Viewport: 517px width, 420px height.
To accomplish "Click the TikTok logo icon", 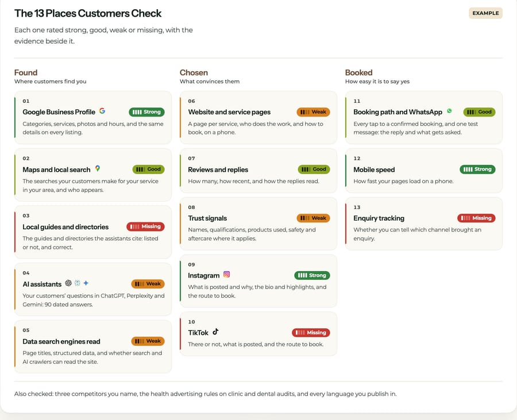I will coord(215,332).
